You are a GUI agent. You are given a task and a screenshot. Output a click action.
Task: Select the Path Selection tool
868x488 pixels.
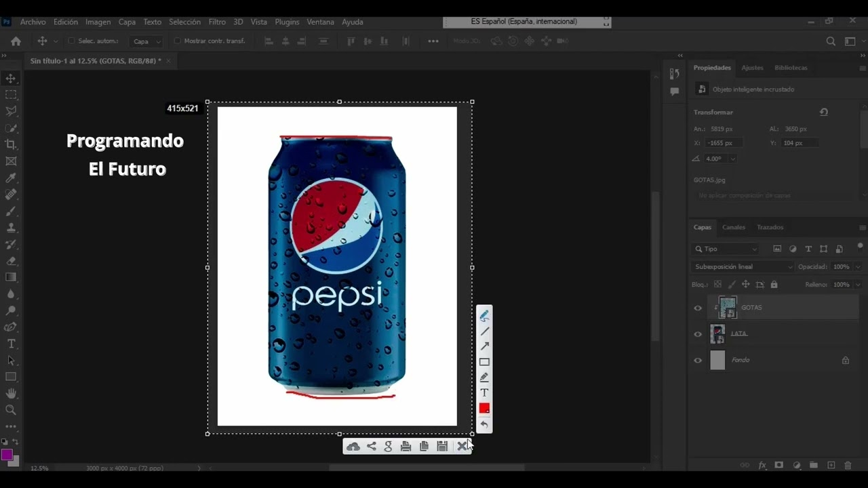pos(11,361)
